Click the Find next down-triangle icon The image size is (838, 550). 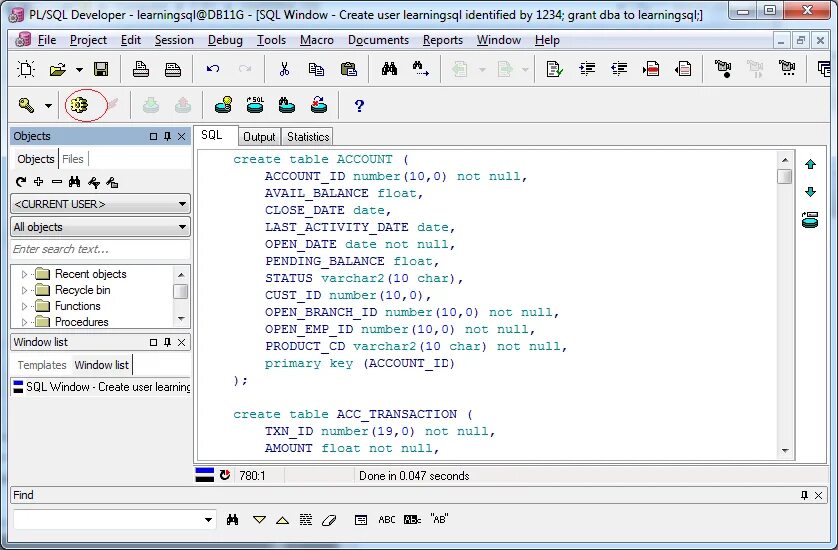point(259,520)
